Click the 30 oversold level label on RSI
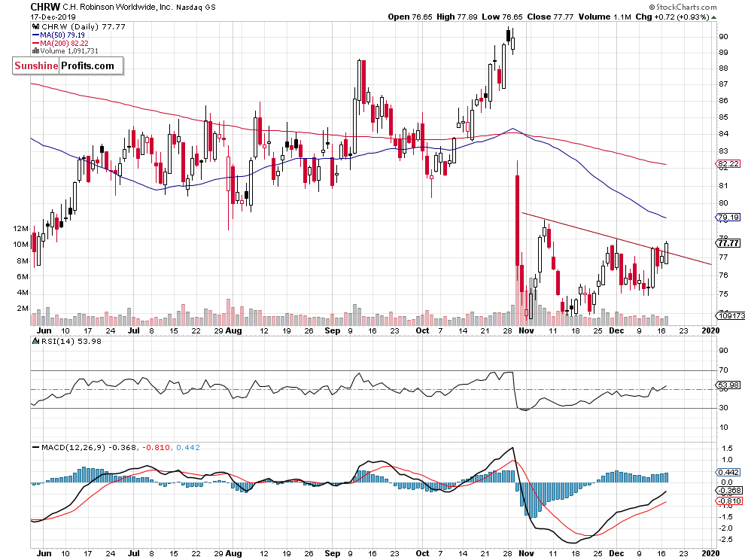This screenshot has height=560, width=745. pyautogui.click(x=724, y=408)
